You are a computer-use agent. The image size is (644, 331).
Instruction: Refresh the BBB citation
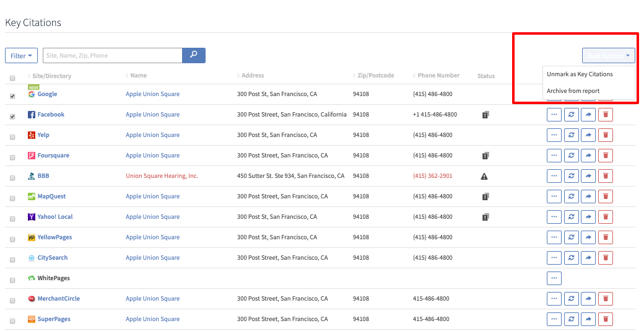[x=571, y=176]
